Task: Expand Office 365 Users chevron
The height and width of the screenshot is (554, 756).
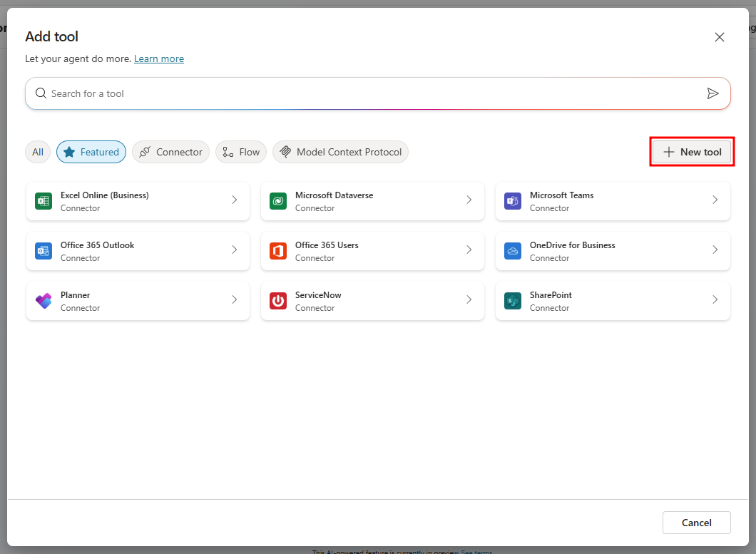Action: [469, 250]
